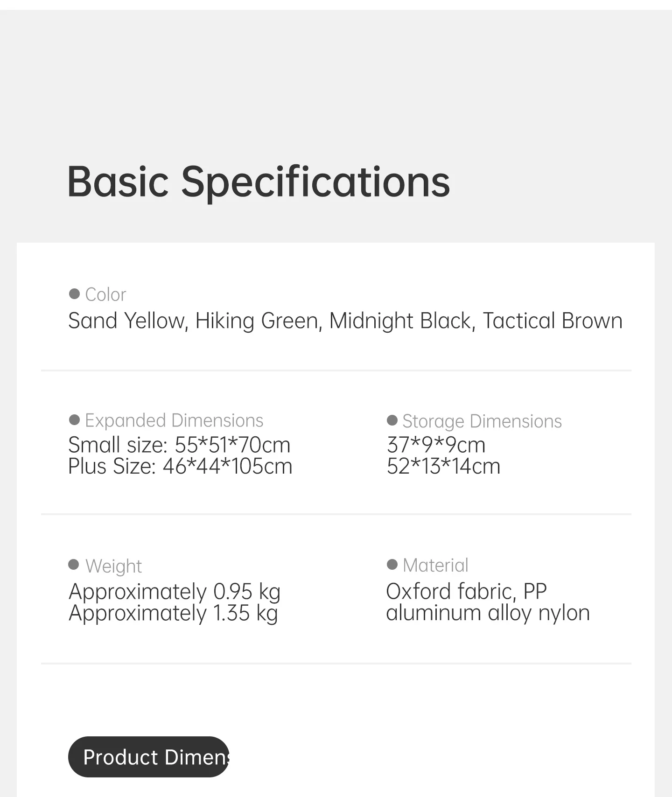
Task: Click the Basic Specifications heading
Action: 259,182
